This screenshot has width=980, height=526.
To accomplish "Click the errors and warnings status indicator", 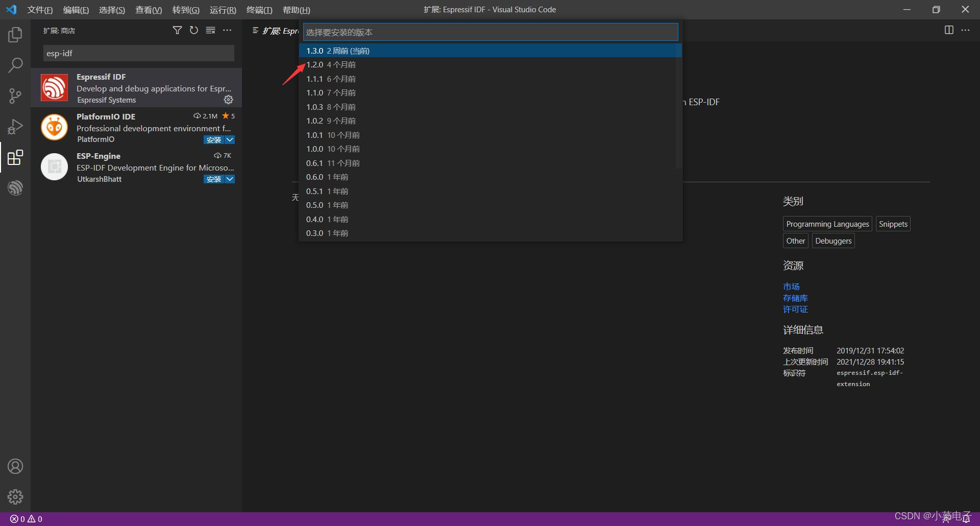I will coord(26,519).
